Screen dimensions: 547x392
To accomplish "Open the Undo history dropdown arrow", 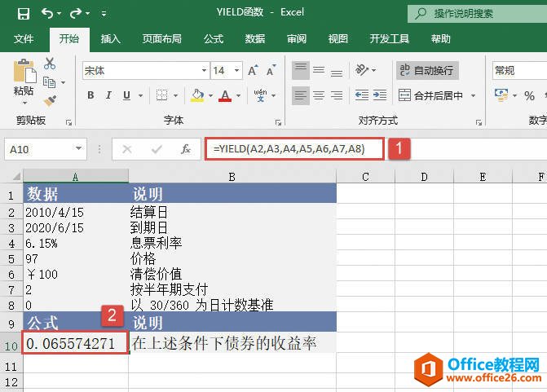I will click(59, 14).
